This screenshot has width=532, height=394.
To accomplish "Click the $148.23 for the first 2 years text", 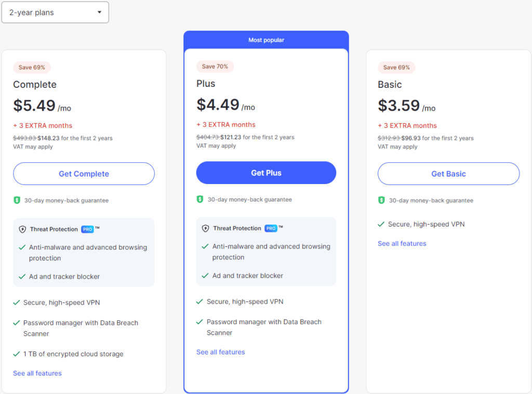I will click(75, 138).
